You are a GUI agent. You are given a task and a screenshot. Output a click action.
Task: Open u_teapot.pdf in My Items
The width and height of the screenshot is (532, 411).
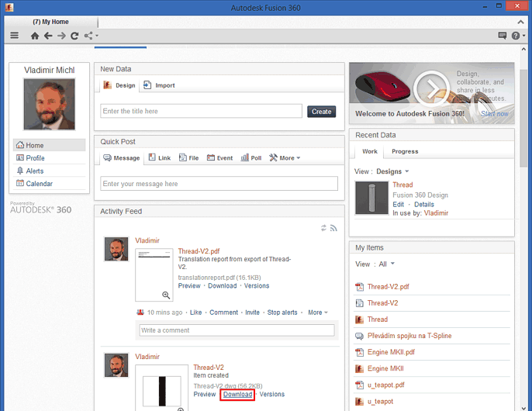[385, 385]
